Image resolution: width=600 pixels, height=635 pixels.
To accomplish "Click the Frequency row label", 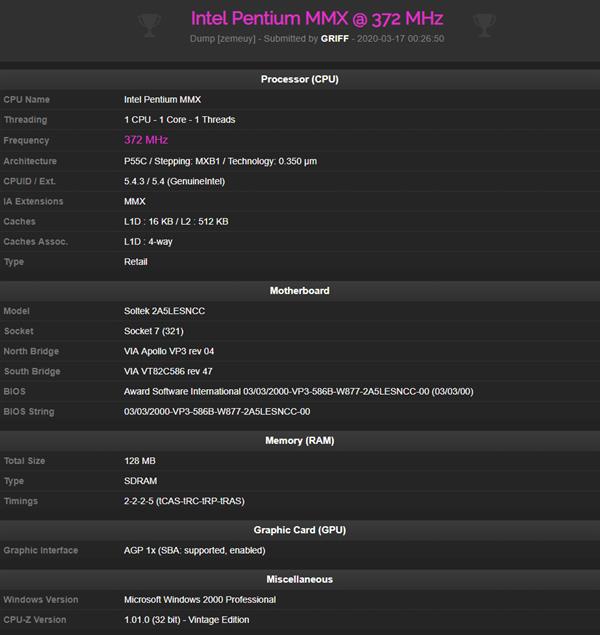I will (x=26, y=141).
